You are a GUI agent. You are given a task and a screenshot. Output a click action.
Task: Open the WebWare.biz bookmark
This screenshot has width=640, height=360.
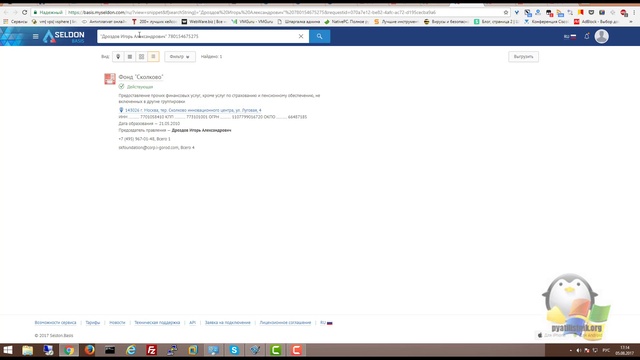[x=204, y=21]
